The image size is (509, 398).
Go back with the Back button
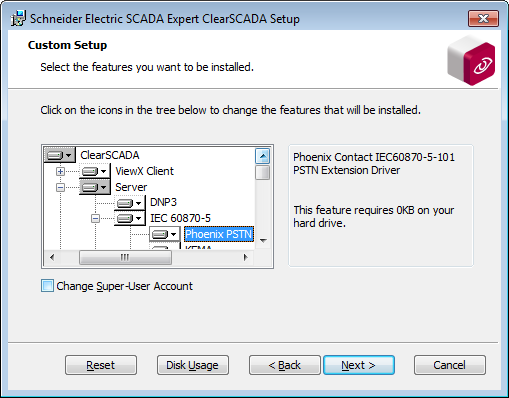[x=285, y=365]
